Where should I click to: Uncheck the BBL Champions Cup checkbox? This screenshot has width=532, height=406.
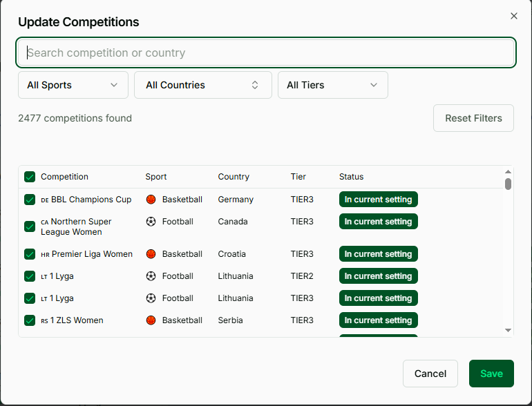coord(30,200)
